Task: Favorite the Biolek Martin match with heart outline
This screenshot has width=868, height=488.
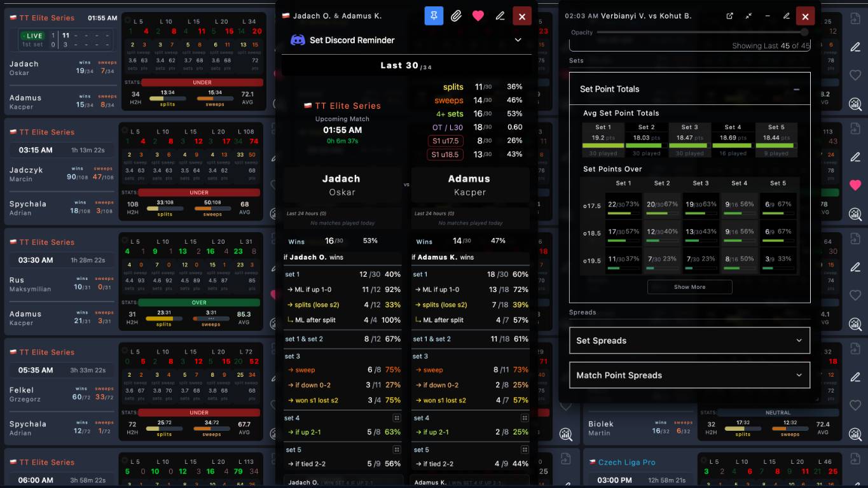Action: click(x=855, y=405)
